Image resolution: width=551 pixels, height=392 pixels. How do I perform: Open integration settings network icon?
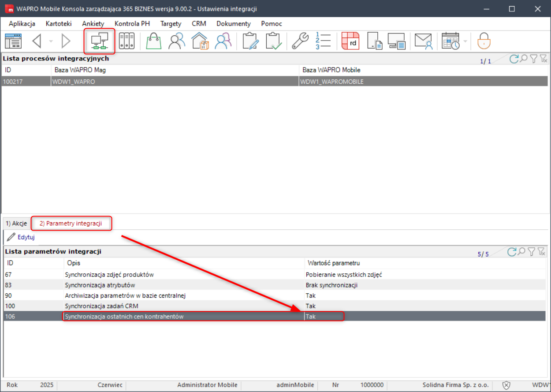99,41
